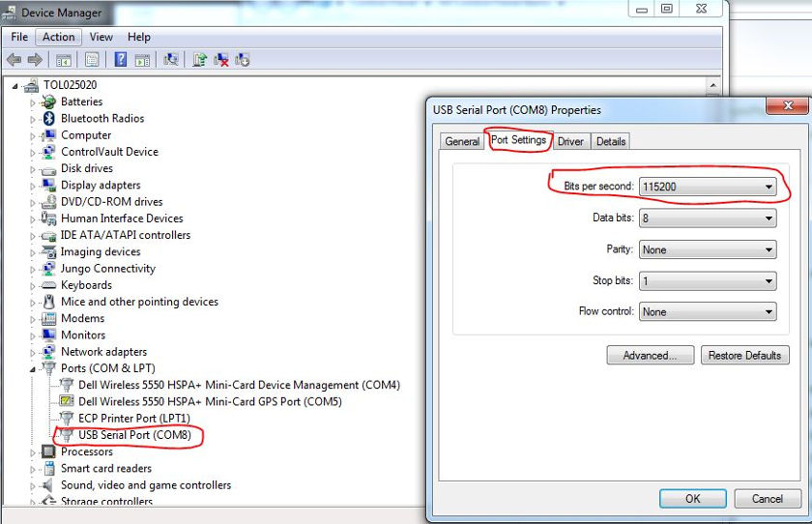Viewport: 812px width, 524px height.
Task: Switch to the Port Settings tab
Action: tap(518, 140)
